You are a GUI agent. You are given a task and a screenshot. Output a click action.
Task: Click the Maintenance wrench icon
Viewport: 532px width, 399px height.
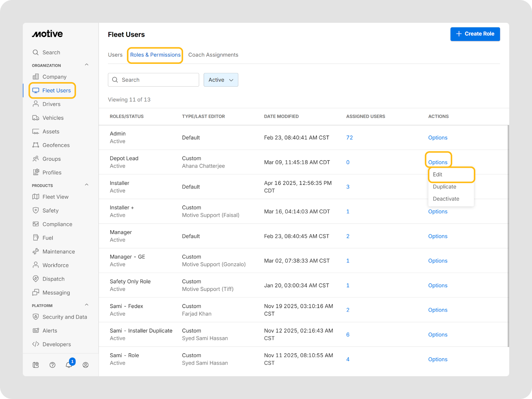[36, 251]
